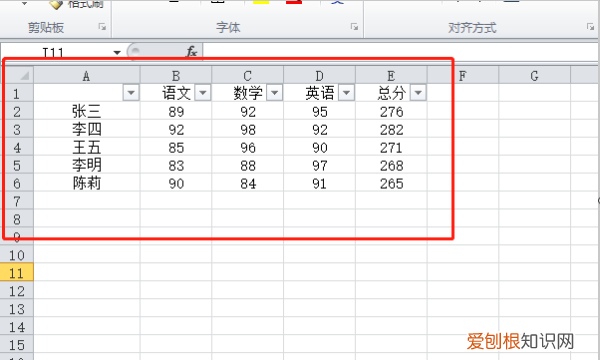Screen dimensions: 600x360
Task: Select column G header
Action: pos(535,75)
